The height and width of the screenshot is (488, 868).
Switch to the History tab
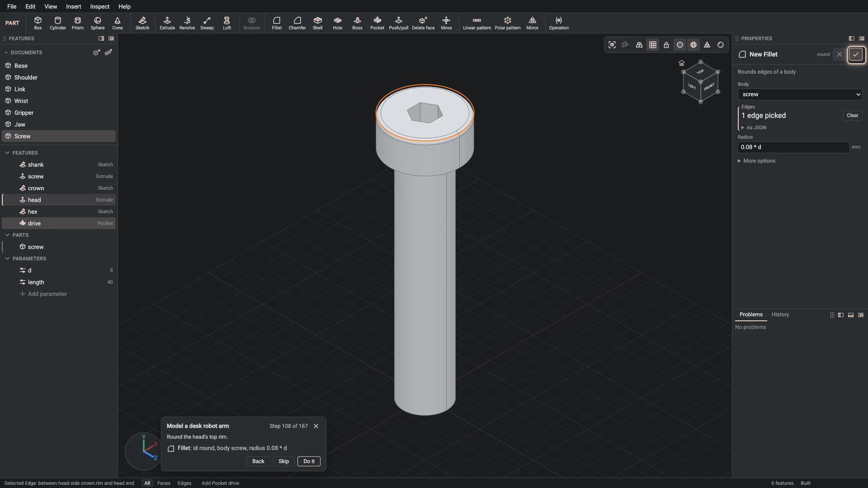[x=780, y=314]
